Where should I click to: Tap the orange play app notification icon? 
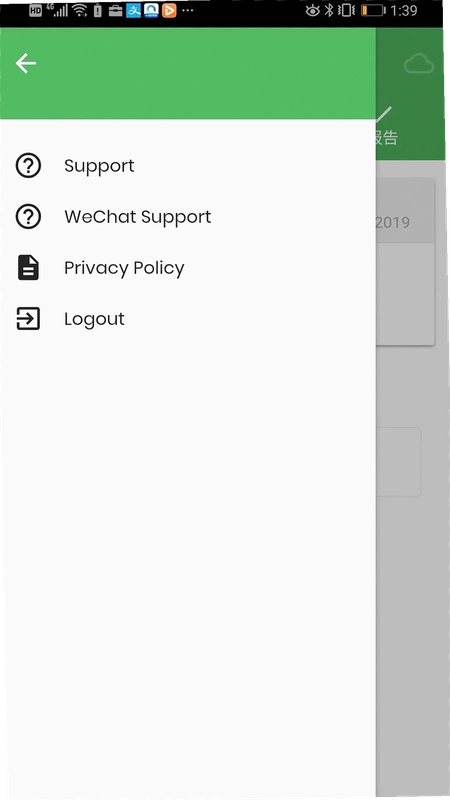pyautogui.click(x=169, y=10)
